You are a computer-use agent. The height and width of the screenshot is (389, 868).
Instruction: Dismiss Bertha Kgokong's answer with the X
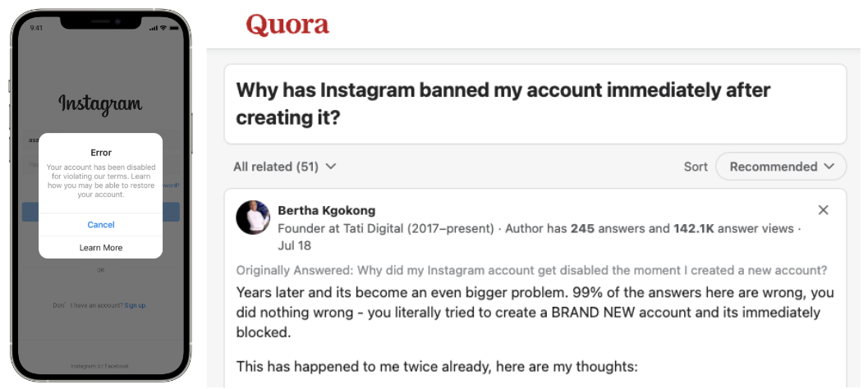click(x=823, y=210)
